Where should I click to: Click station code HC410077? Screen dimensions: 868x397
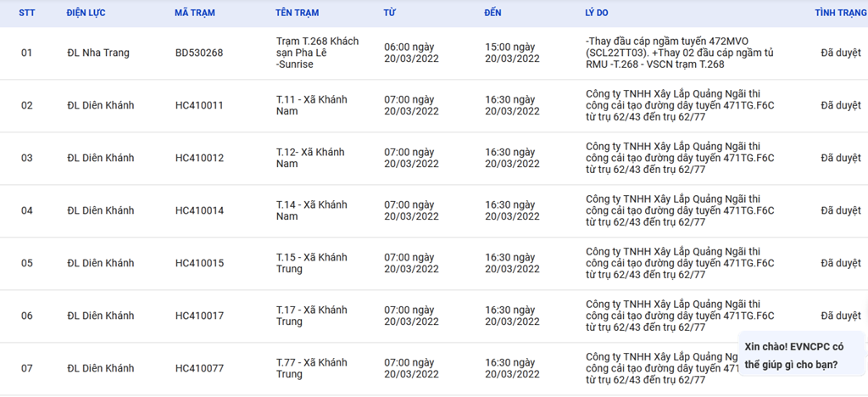[199, 368]
